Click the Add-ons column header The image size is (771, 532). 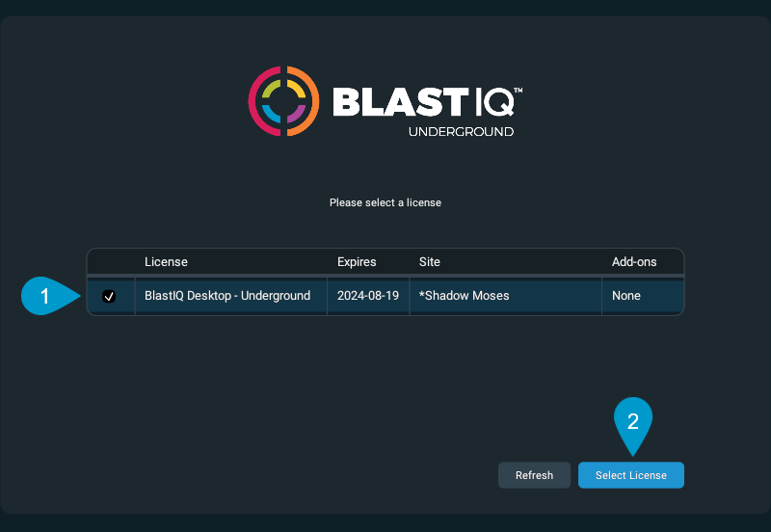pos(634,261)
